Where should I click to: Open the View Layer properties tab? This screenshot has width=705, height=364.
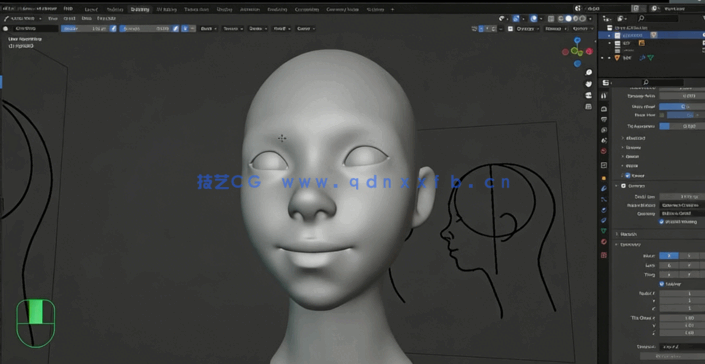click(604, 130)
